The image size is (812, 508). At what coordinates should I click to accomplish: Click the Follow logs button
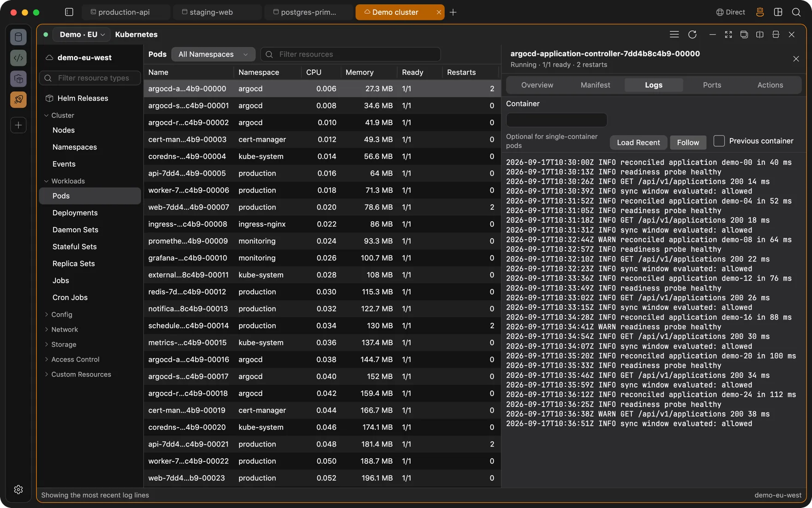click(x=688, y=143)
